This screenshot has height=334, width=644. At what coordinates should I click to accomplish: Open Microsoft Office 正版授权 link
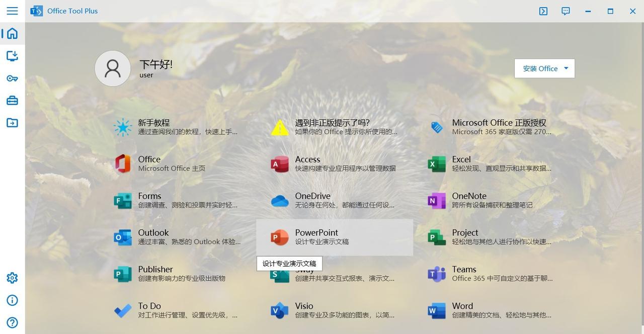[499, 123]
